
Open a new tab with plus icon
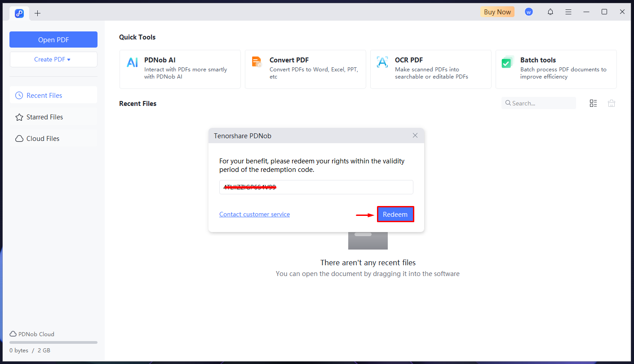pyautogui.click(x=38, y=13)
